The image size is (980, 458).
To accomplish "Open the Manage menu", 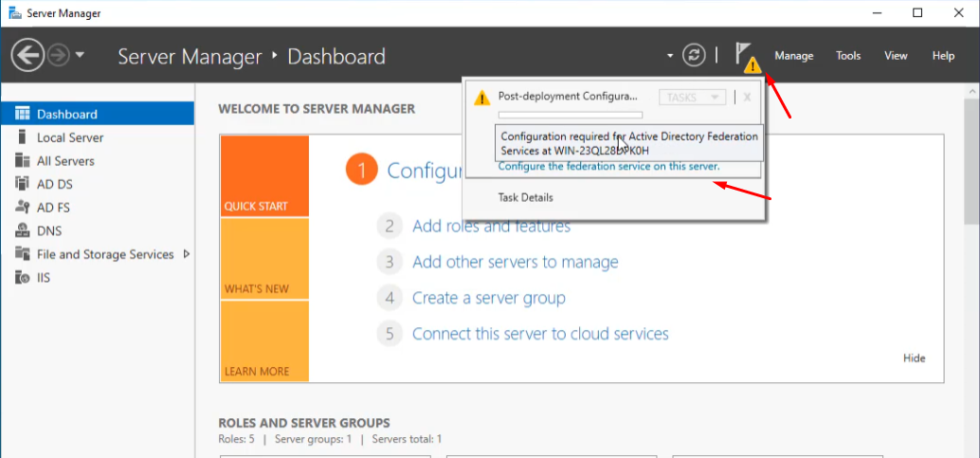I will click(793, 56).
